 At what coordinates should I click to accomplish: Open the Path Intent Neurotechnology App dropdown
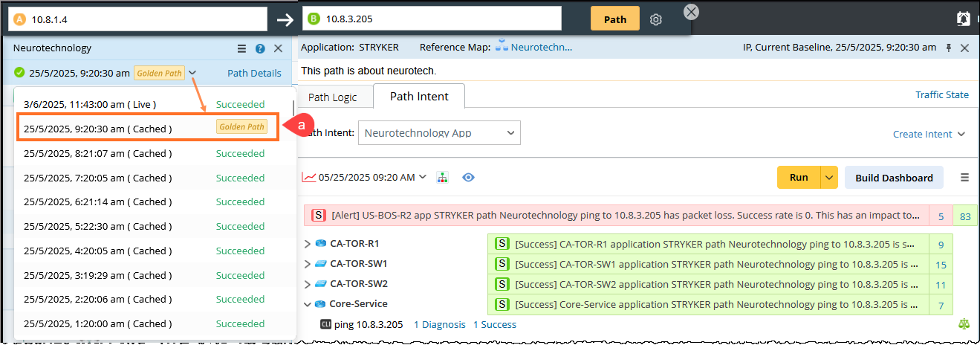[x=439, y=133]
